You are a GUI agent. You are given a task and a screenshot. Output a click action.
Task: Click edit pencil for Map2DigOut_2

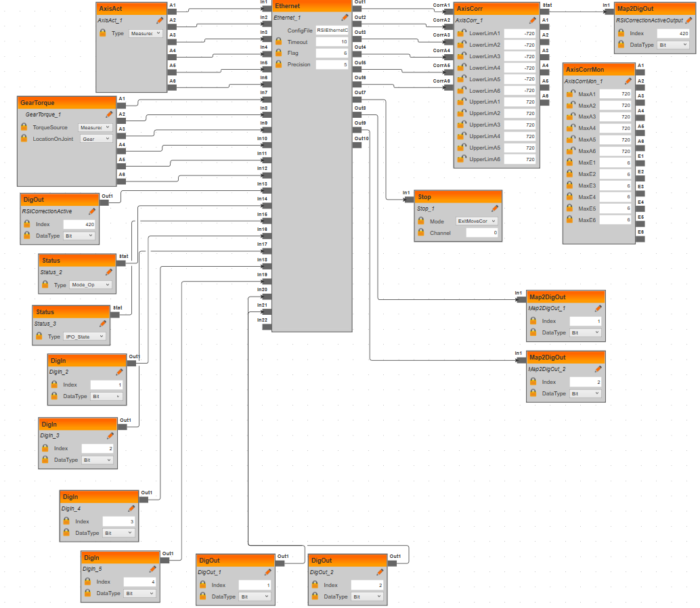point(598,370)
